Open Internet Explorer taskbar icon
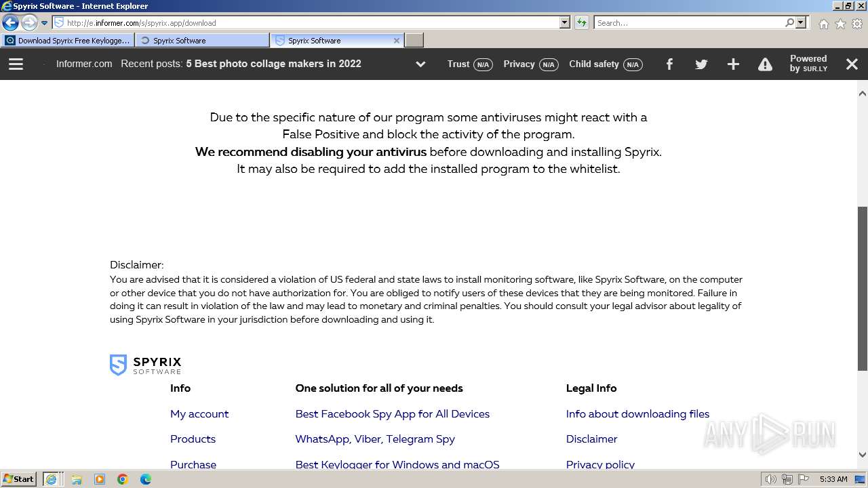Screen dimensions: 868x488 click(51, 479)
